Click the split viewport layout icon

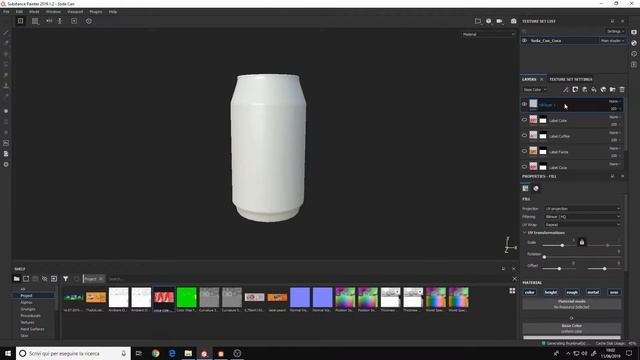pyautogui.click(x=36, y=21)
